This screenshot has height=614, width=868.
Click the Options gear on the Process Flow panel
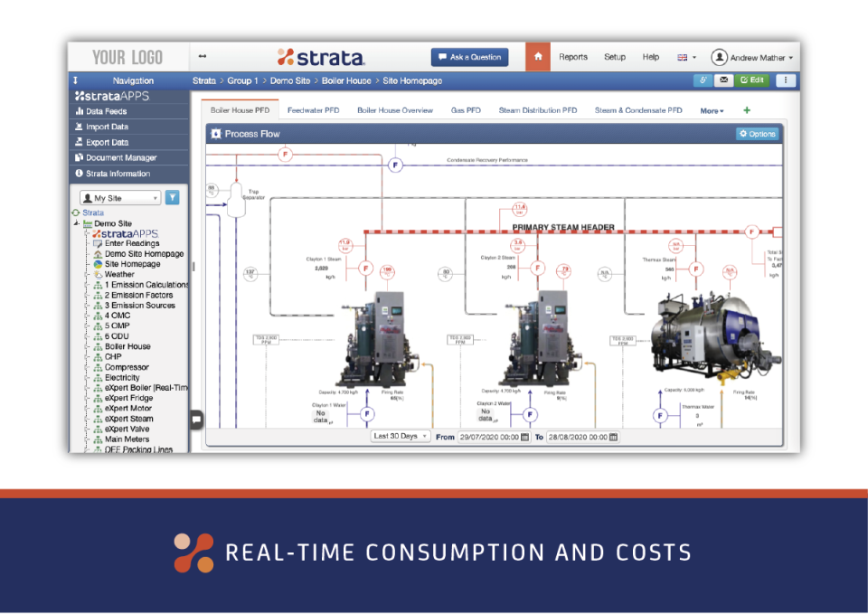(757, 133)
